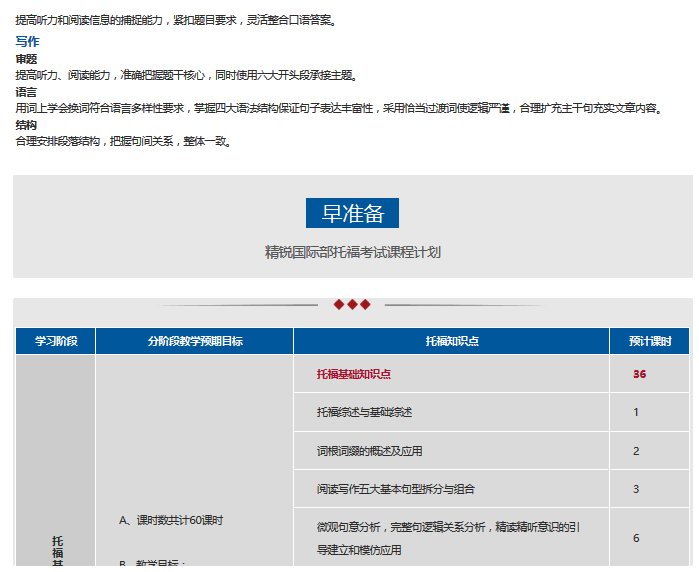The image size is (699, 572).
Task: Click the 预计课时 column header
Action: [650, 341]
